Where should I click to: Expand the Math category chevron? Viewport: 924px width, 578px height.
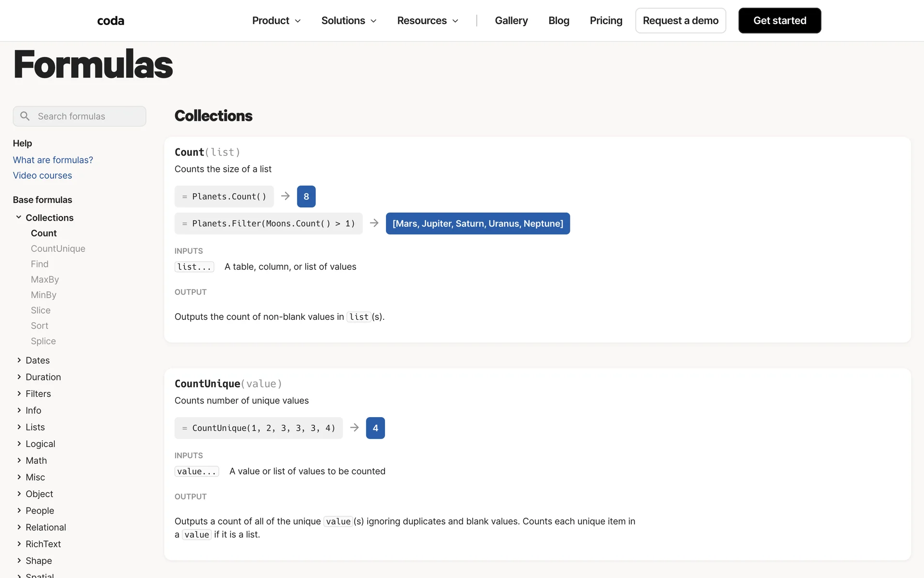click(x=19, y=460)
